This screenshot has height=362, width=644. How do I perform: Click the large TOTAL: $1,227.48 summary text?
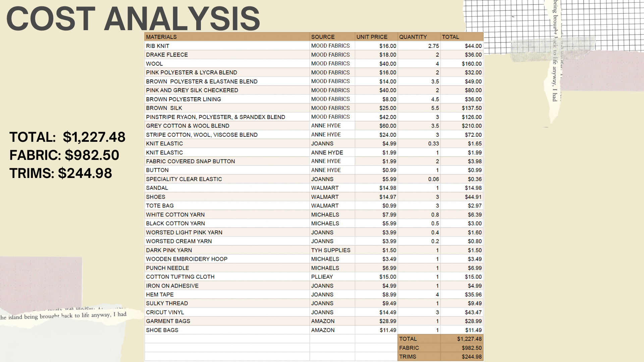pos(67,137)
